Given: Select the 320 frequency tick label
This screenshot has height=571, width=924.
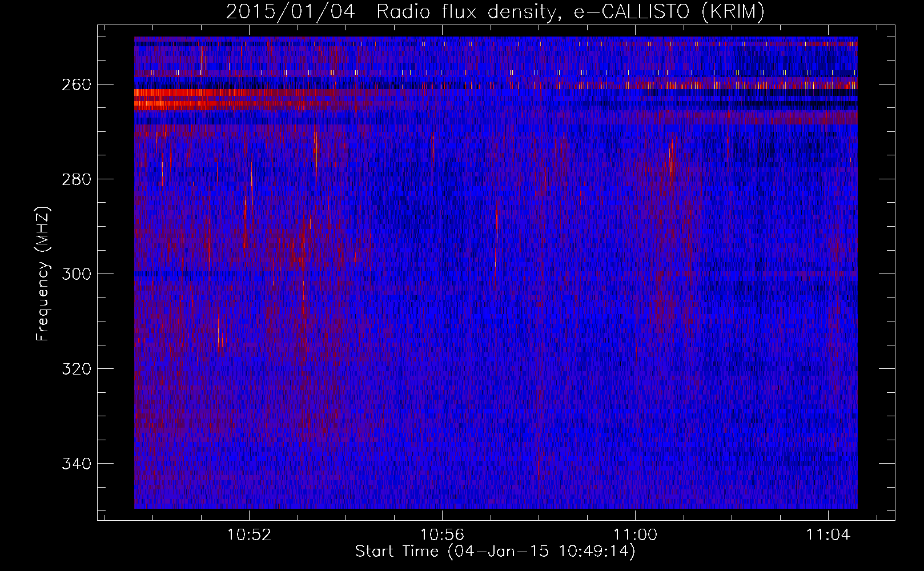Looking at the screenshot, I should (x=76, y=369).
